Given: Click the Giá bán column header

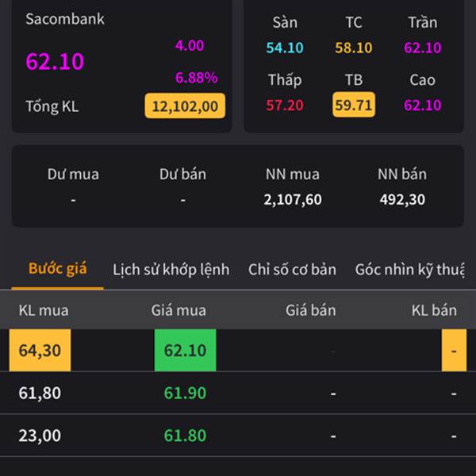Looking at the screenshot, I should click(x=311, y=310).
